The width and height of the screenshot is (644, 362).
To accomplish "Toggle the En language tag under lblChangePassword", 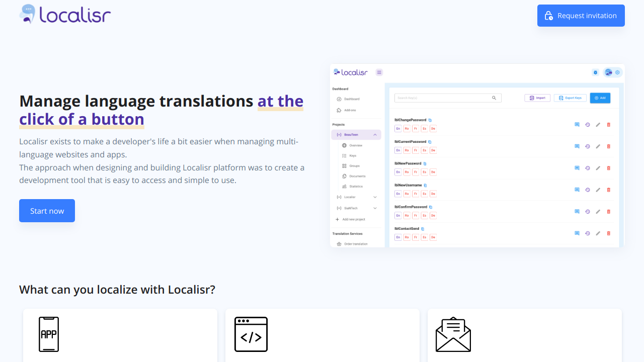I will 398,129.
